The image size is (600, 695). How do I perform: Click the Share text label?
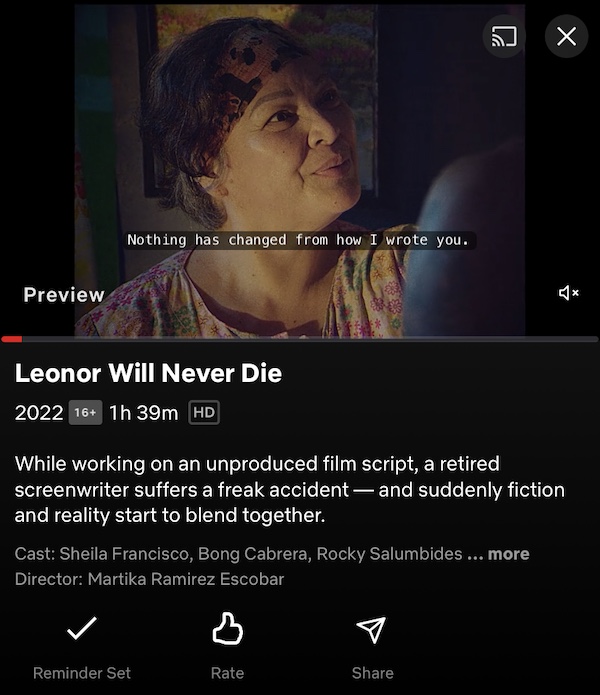tap(373, 673)
